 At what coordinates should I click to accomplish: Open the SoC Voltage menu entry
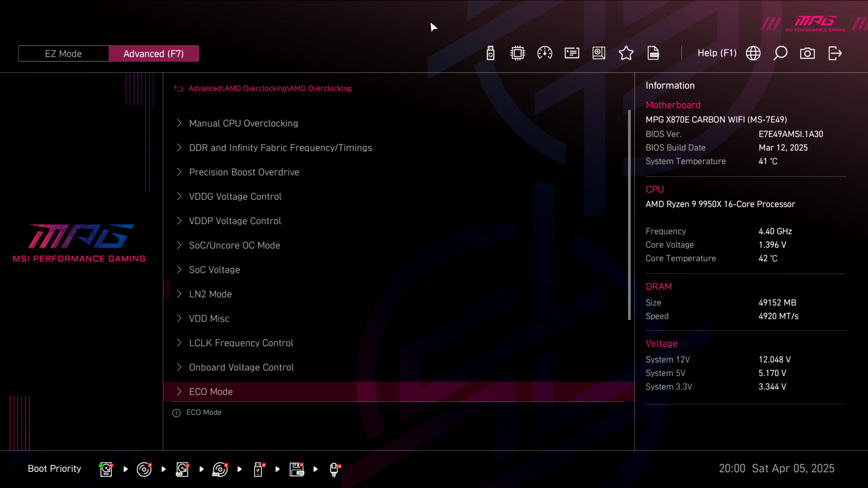click(x=214, y=270)
